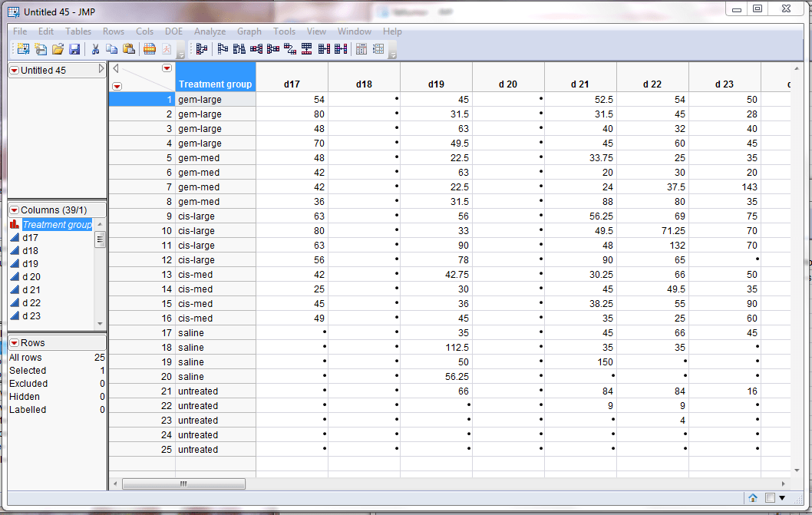Launch the Distribution platform icon

202,48
